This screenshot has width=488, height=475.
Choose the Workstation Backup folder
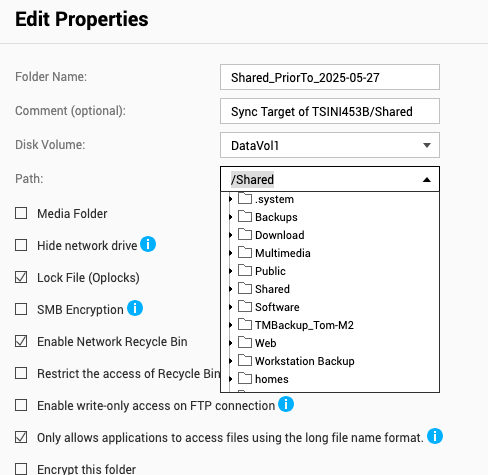[305, 361]
